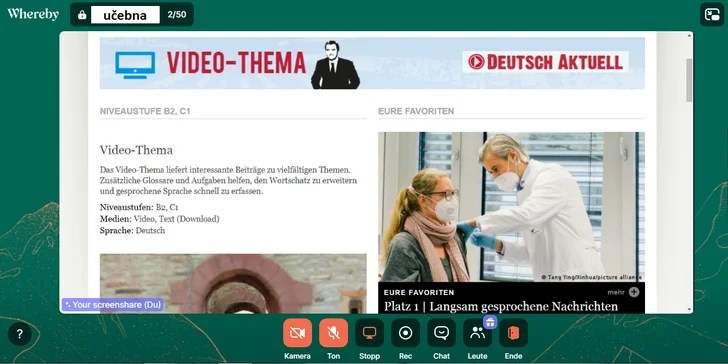Click the Video-Thema heading
This screenshot has height=364, width=728.
[x=136, y=150]
